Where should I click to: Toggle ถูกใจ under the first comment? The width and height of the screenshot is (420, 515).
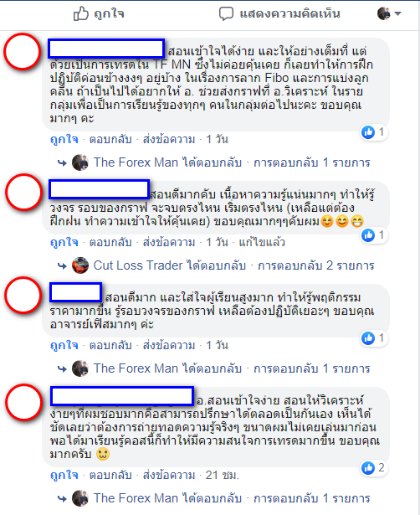(x=64, y=140)
